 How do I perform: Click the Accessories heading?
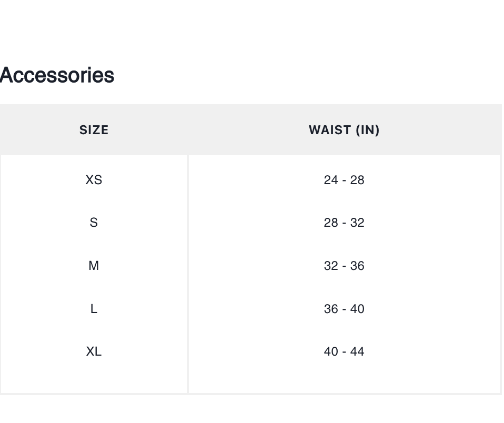click(x=57, y=75)
